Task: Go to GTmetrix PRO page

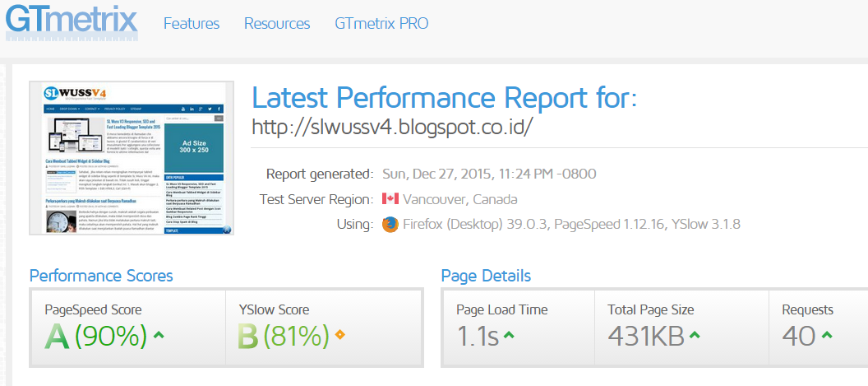Action: coord(381,24)
